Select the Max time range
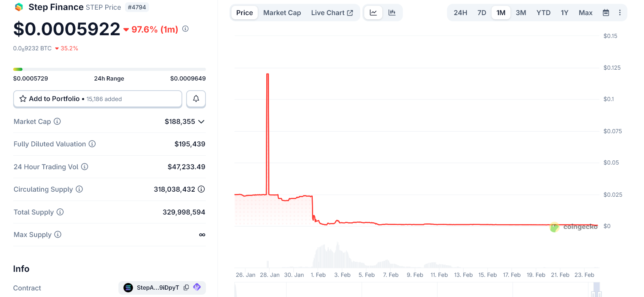Viewport: 644px width, 297px height. coord(585,13)
